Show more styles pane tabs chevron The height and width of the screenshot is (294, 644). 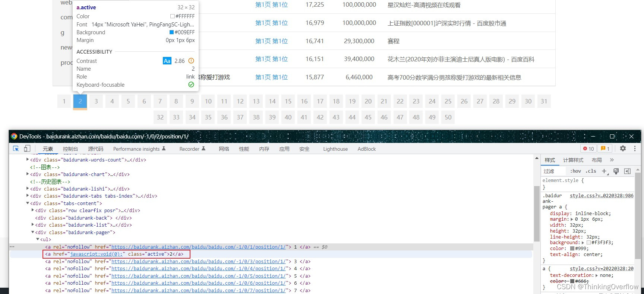pyautogui.click(x=612, y=160)
